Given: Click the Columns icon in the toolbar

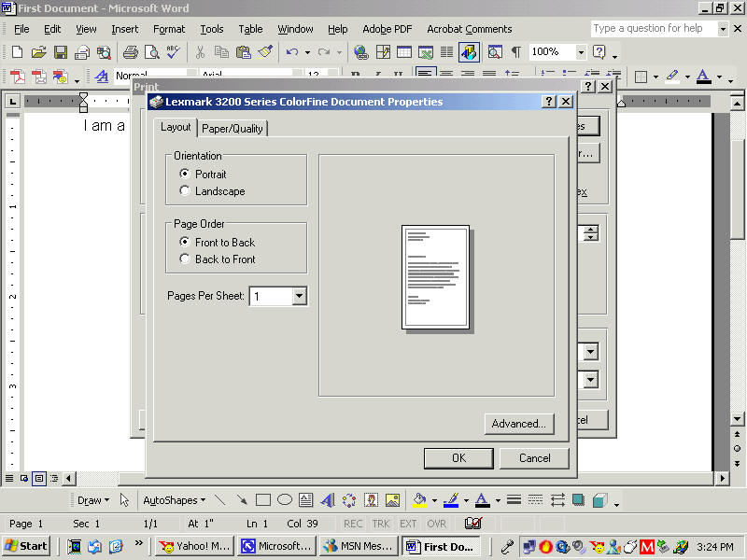Looking at the screenshot, I should (446, 52).
